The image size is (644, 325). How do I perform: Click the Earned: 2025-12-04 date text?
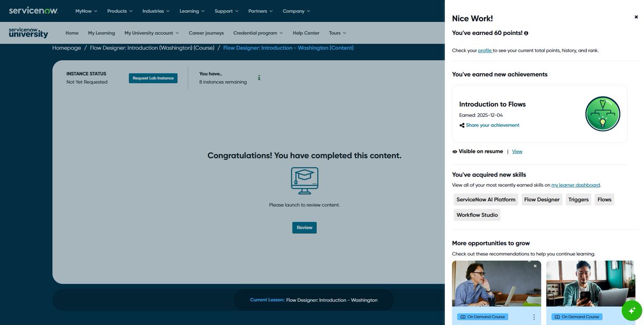pyautogui.click(x=481, y=115)
